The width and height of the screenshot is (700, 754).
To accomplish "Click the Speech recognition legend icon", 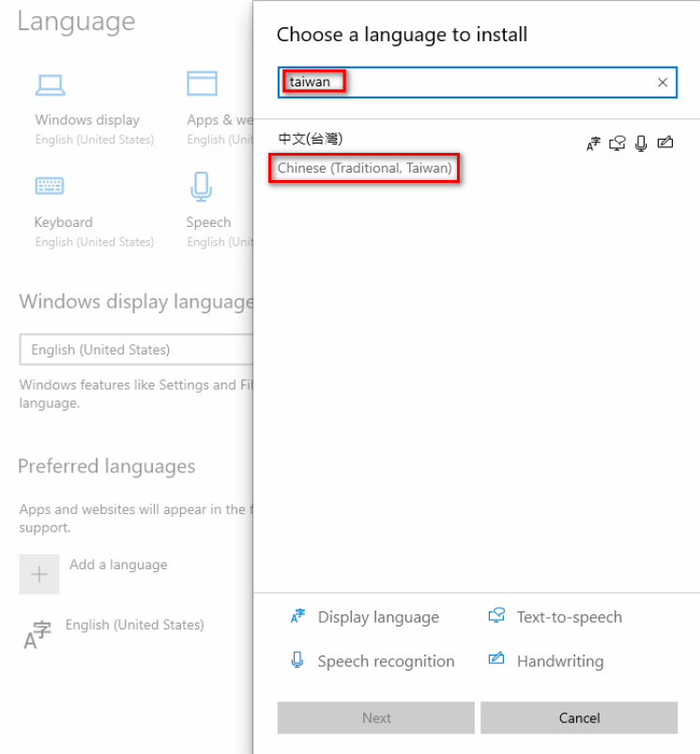I will pyautogui.click(x=297, y=660).
